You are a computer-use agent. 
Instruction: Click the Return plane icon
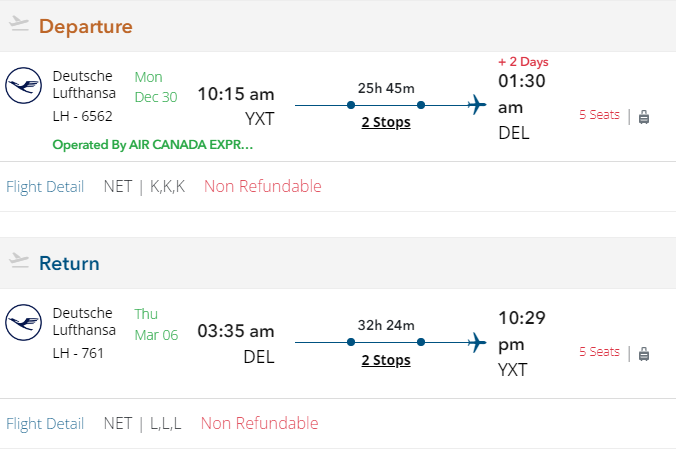tap(19, 261)
